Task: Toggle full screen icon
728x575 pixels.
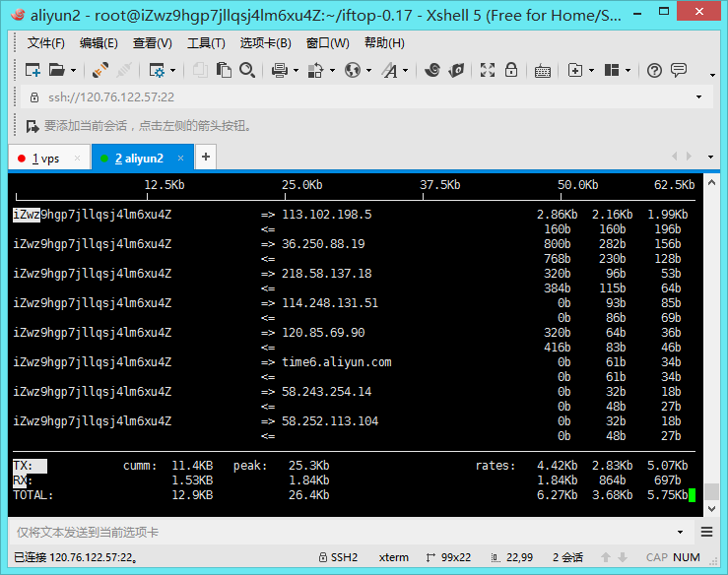Action: [x=487, y=71]
